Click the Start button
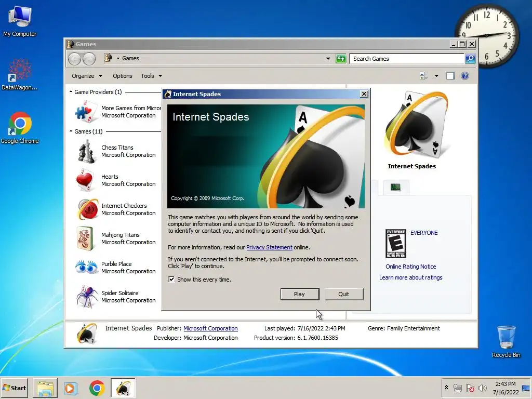Viewport: 532px width, 399px height. point(15,388)
